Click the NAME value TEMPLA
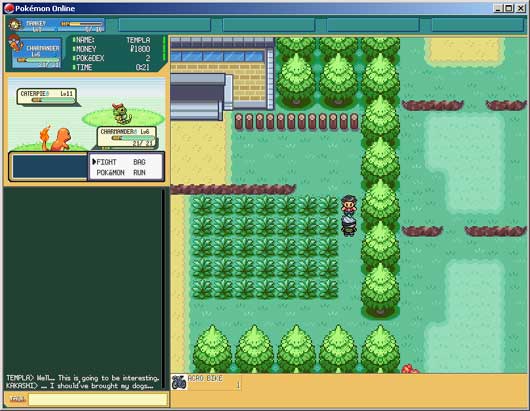 pyautogui.click(x=138, y=40)
